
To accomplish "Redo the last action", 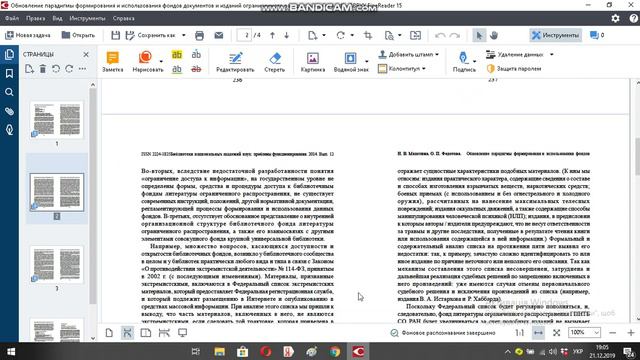I will (x=454, y=36).
